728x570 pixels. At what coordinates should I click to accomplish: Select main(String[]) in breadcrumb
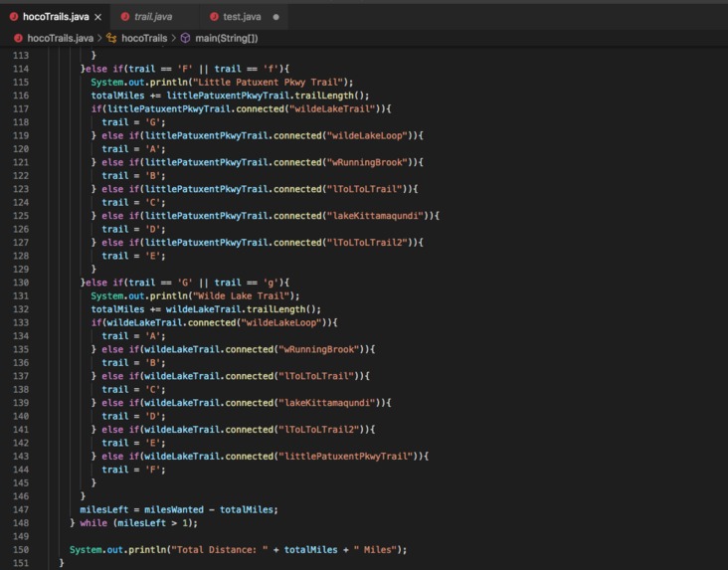coord(227,38)
